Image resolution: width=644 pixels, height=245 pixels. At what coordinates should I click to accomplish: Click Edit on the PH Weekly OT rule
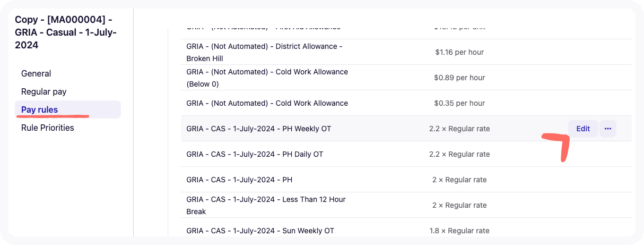(583, 129)
